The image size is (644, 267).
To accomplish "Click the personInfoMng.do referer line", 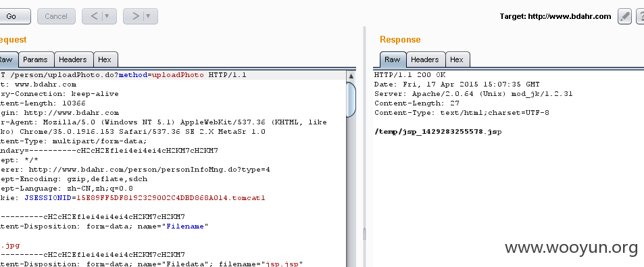I will (135, 169).
